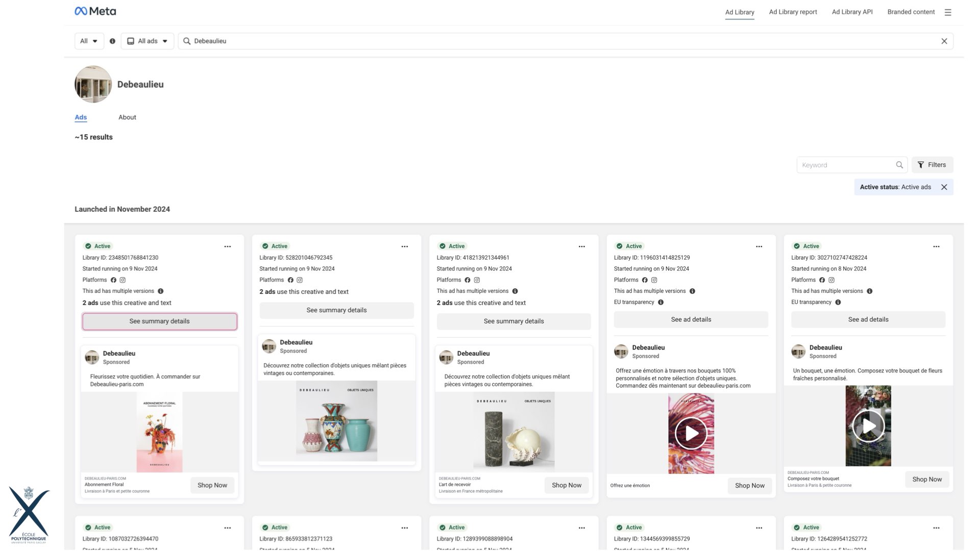Expand the All ads category dropdown
Image resolution: width=980 pixels, height=551 pixels.
(x=148, y=41)
